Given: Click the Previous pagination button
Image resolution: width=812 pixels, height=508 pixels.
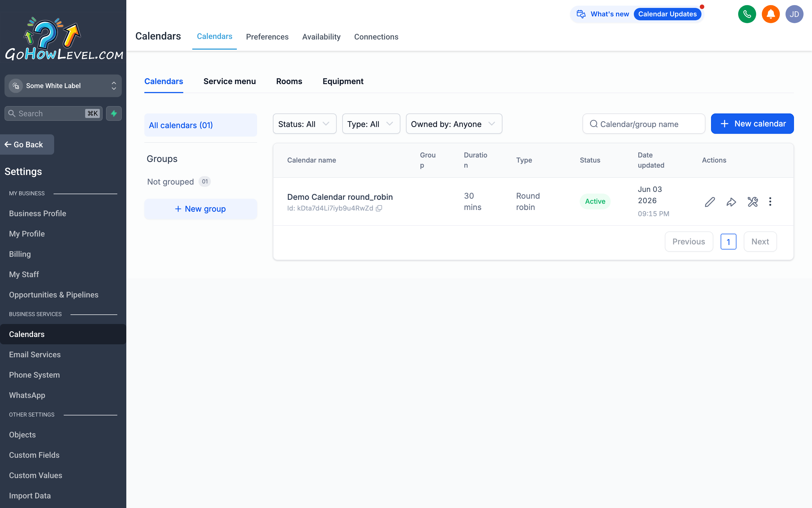Looking at the screenshot, I should pos(689,242).
